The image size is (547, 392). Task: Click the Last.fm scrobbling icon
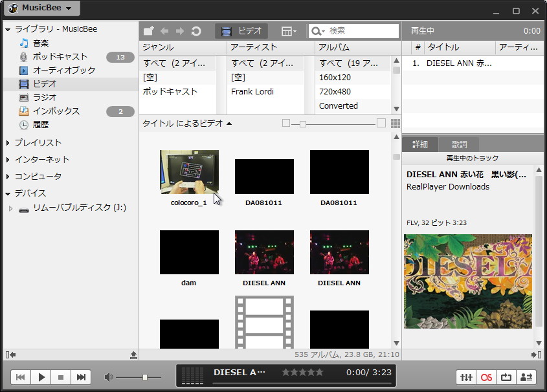(486, 376)
